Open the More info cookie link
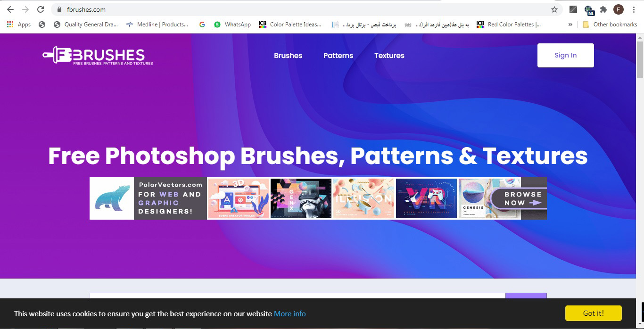This screenshot has height=329, width=644. [x=289, y=314]
